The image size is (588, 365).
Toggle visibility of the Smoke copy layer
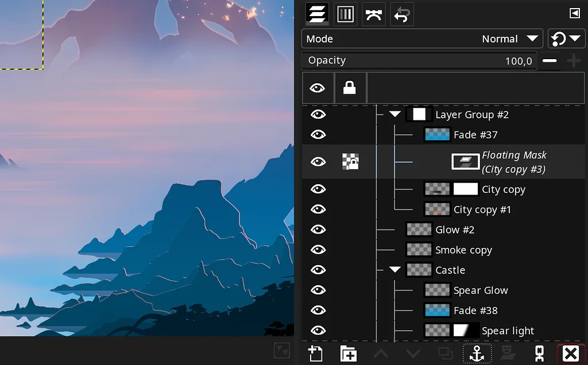coord(318,249)
